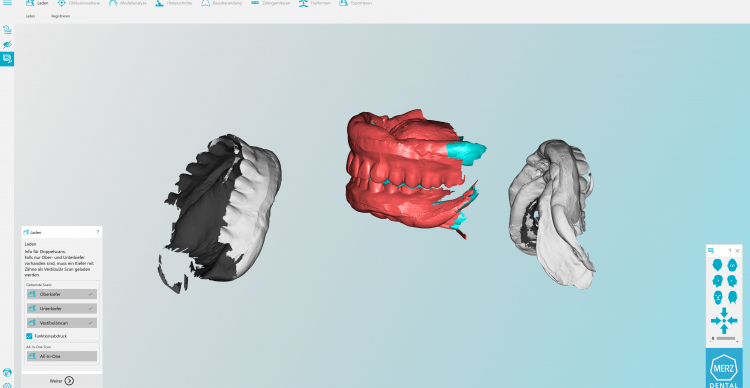This screenshot has height=388, width=750.
Task: Load the Vestibulärscan
Action: 62,323
